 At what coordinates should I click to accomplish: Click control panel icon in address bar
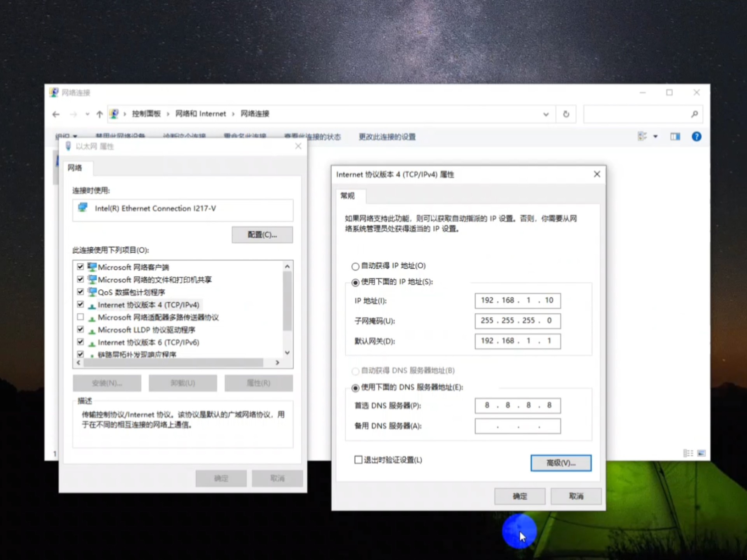114,114
